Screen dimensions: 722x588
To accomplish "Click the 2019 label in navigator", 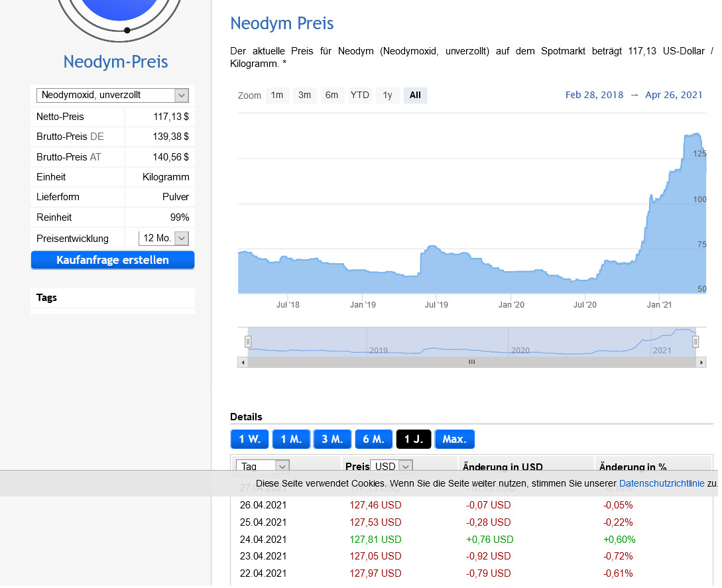I will coord(378,351).
